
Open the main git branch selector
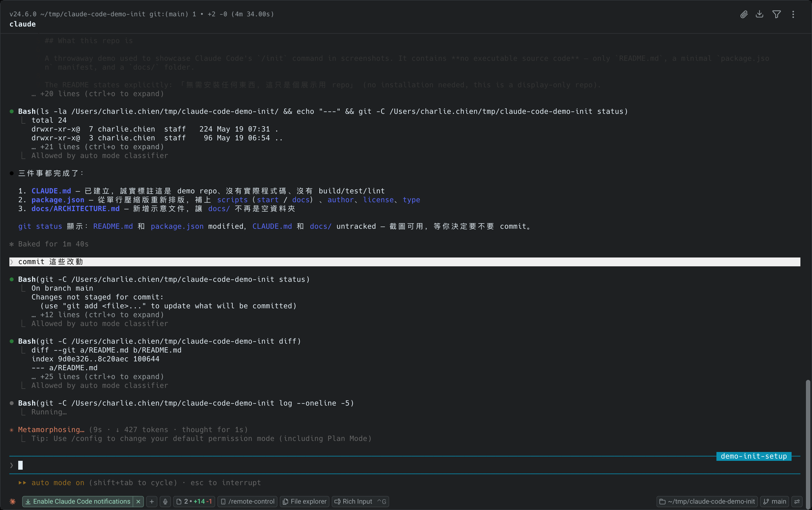coord(774,501)
